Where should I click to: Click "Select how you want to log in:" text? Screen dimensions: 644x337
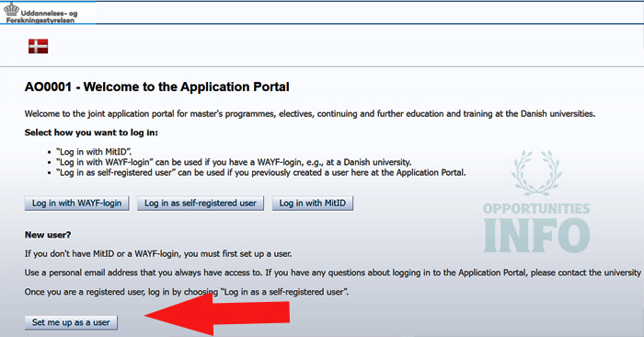pos(91,133)
